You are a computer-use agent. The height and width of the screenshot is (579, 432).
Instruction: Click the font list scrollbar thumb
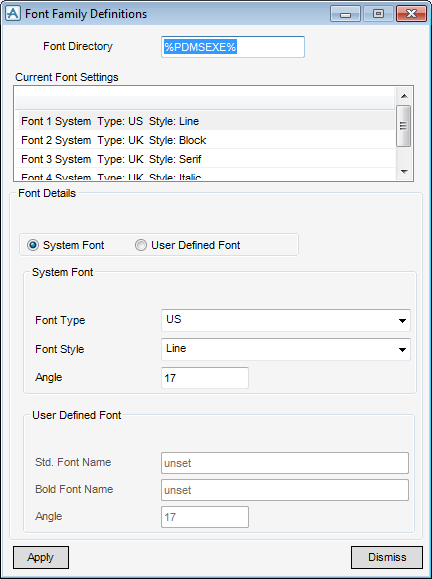404,126
